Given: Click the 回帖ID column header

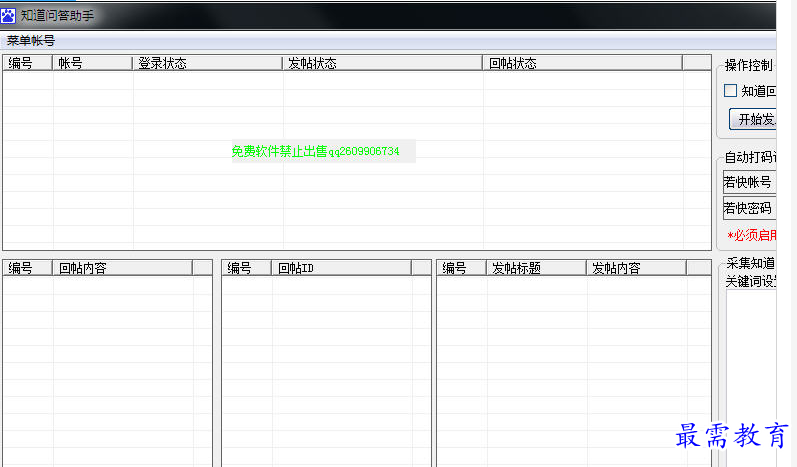Looking at the screenshot, I should coord(342,268).
